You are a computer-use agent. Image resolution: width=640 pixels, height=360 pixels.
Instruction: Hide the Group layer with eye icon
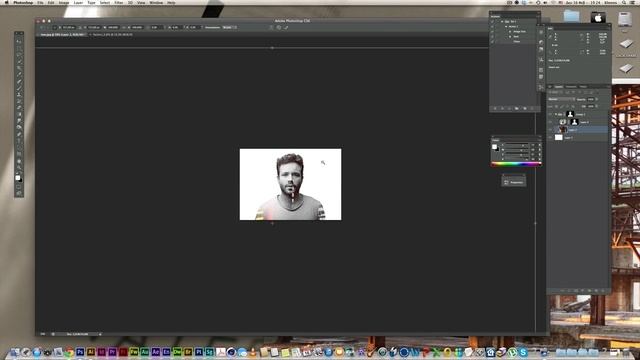[x=550, y=114]
